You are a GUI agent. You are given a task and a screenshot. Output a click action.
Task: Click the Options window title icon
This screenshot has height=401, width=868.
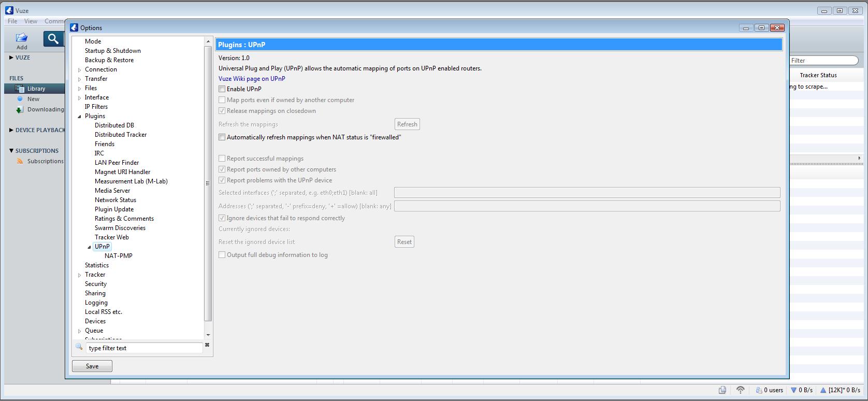[x=74, y=27]
